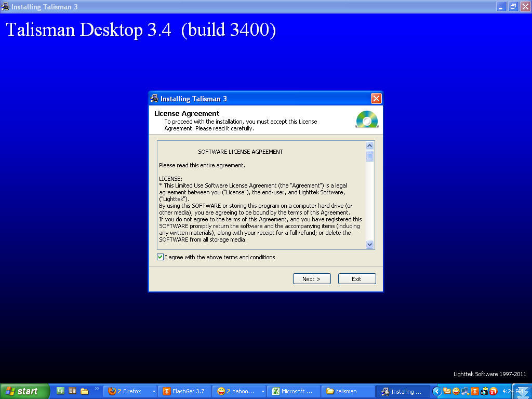
Task: Collapse system tray icons with the chevron
Action: (x=437, y=391)
